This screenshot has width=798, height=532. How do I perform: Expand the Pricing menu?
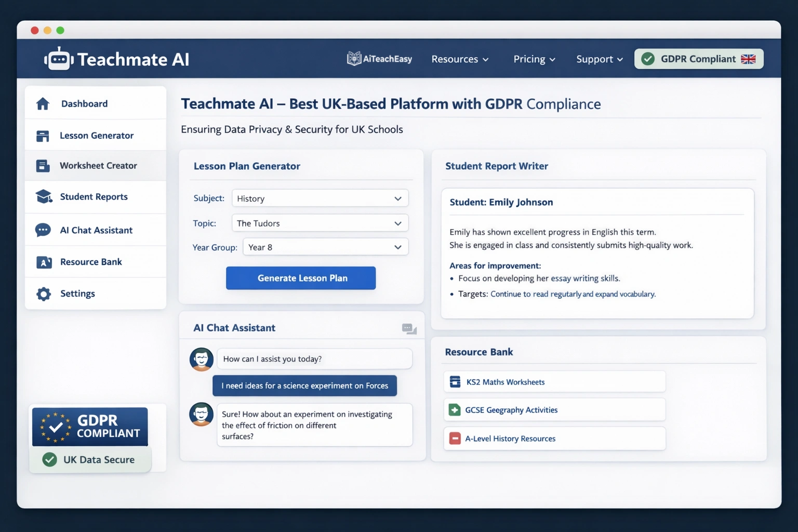[534, 59]
